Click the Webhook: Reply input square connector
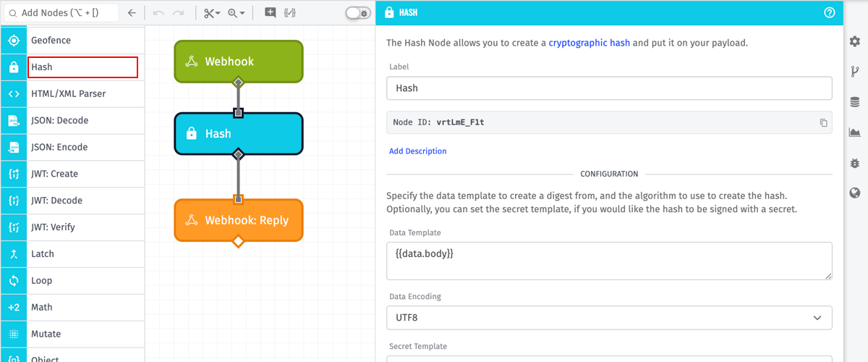The height and width of the screenshot is (362, 868). (x=239, y=199)
